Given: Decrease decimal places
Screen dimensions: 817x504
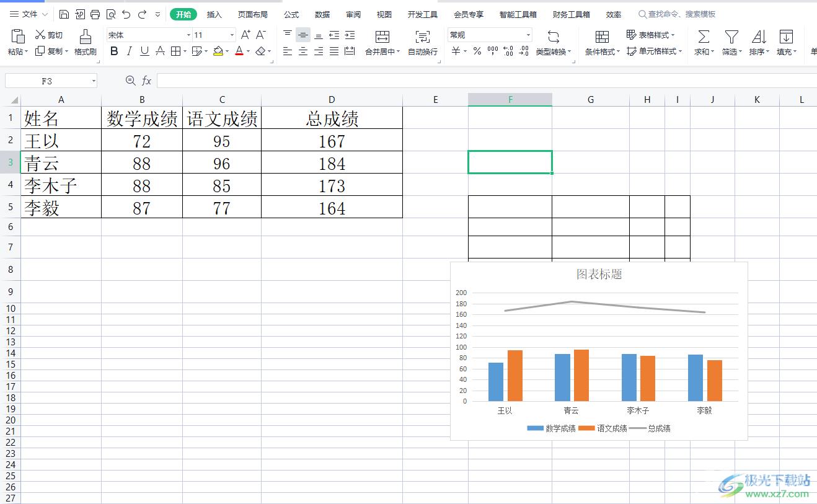Looking at the screenshot, I should (524, 51).
